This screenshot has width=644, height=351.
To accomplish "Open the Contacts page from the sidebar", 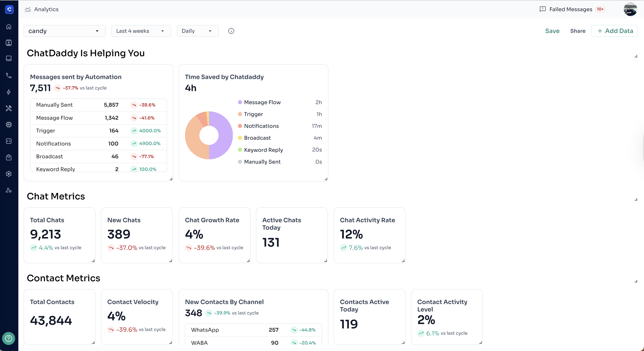I will 9,43.
